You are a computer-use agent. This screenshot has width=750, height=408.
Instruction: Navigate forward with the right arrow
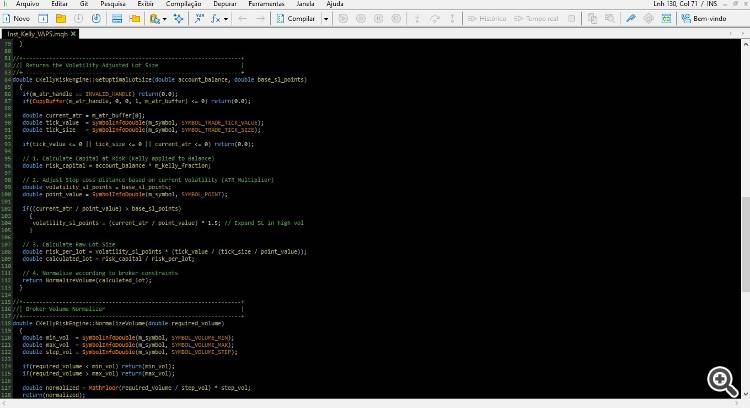pyautogui.click(x=260, y=19)
